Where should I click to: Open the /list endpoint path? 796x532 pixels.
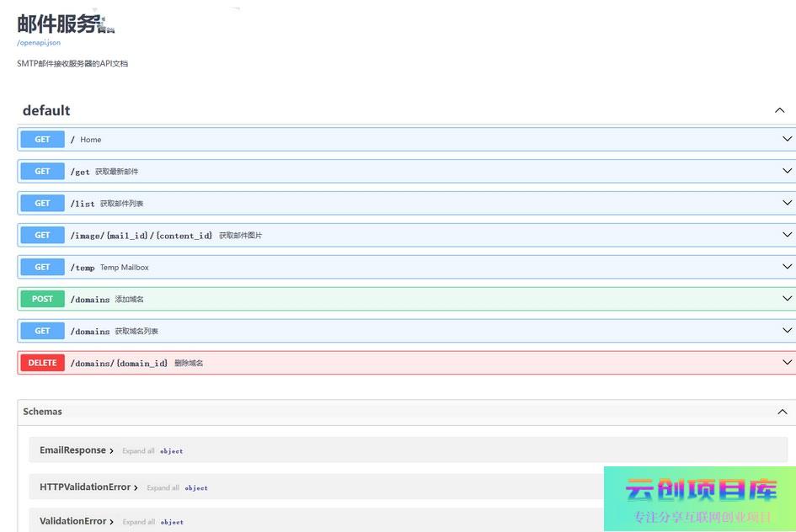[83, 204]
